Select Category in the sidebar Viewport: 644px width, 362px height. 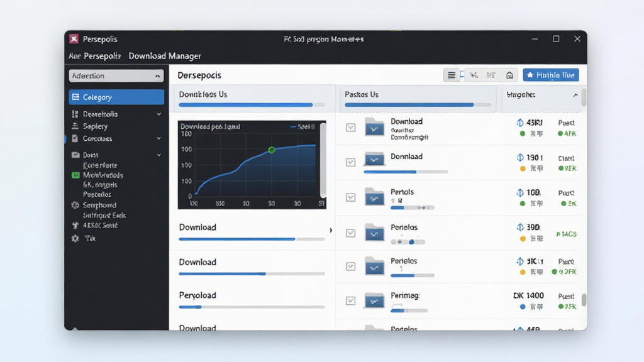click(x=116, y=97)
